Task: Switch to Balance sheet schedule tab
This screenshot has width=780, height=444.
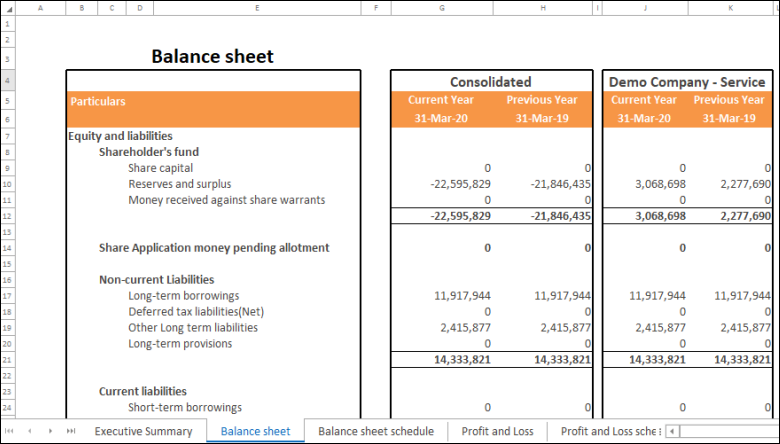Action: click(x=376, y=431)
